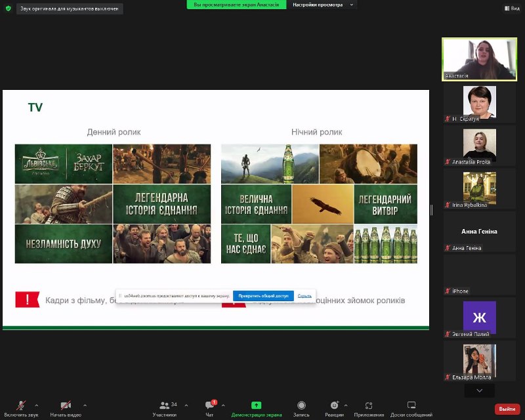This screenshot has height=420, width=525.
Task: Click muted mic icon beside Irina Rybalkina
Action: coord(448,205)
